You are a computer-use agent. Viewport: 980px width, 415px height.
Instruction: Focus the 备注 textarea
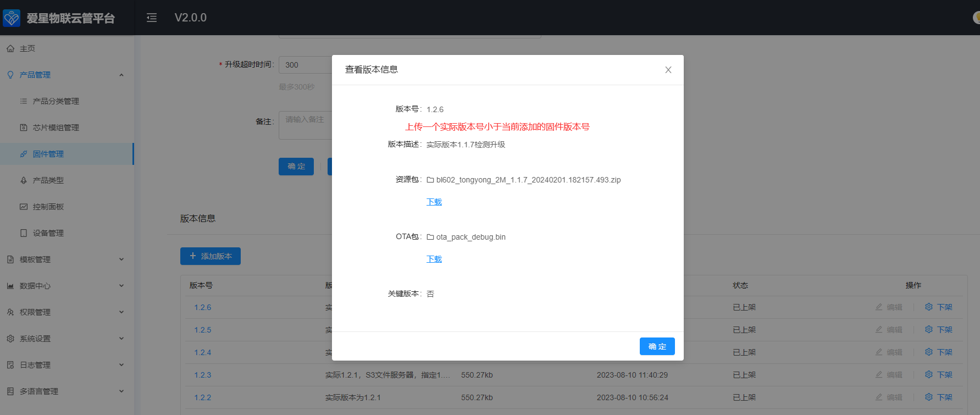pos(306,125)
